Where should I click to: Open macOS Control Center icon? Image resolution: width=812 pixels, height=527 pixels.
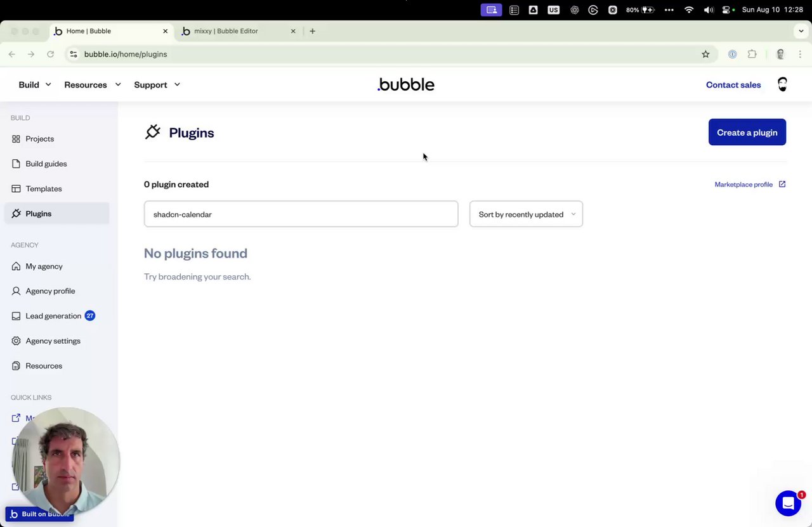[x=727, y=10]
